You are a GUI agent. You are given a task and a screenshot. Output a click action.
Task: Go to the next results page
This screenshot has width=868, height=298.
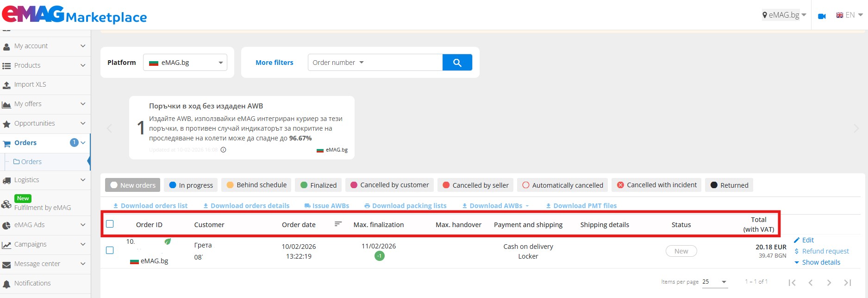coord(829,282)
